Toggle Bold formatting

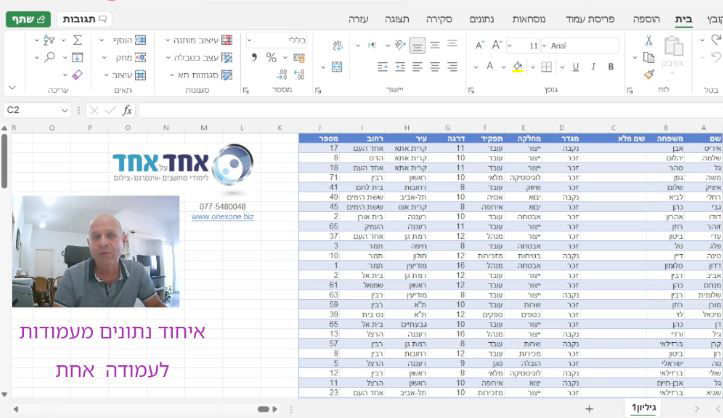pyautogui.click(x=610, y=67)
